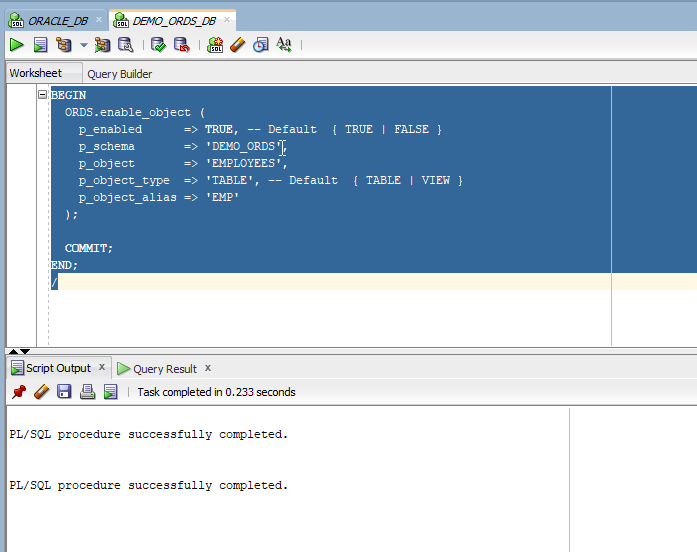Click the SQL Tuning Advisor icon
Screen dimensions: 697x552
(125, 44)
